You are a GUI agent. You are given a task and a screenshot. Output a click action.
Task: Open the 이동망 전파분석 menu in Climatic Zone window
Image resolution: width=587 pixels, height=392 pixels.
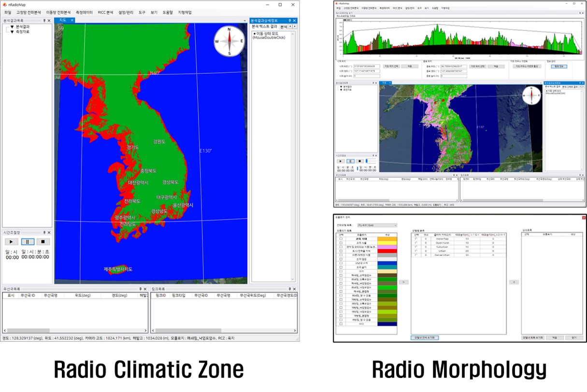(58, 12)
